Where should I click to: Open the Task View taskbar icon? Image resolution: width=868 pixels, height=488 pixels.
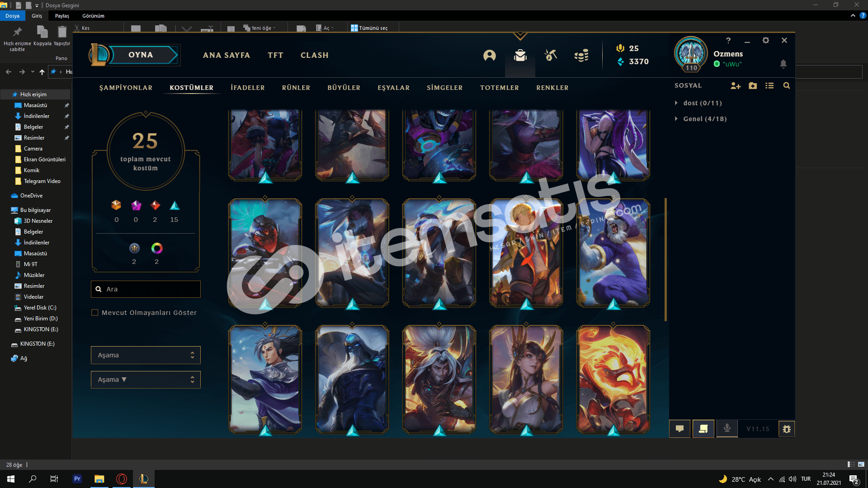pyautogui.click(x=54, y=479)
